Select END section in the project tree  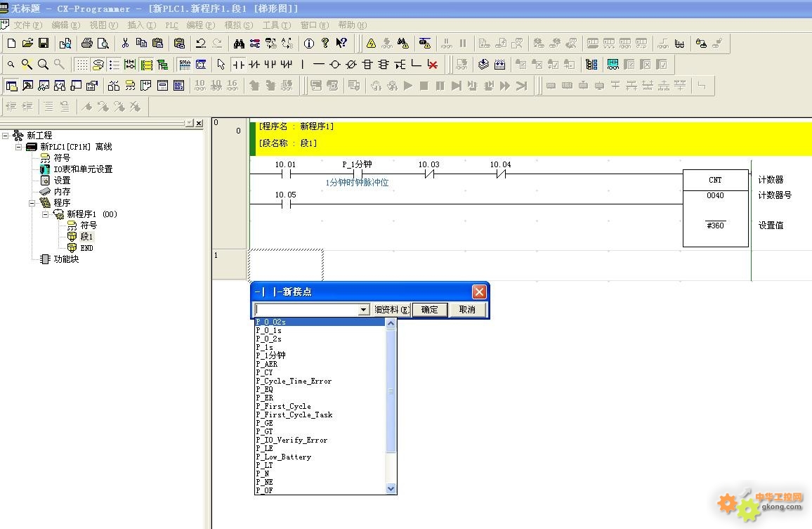[x=86, y=248]
